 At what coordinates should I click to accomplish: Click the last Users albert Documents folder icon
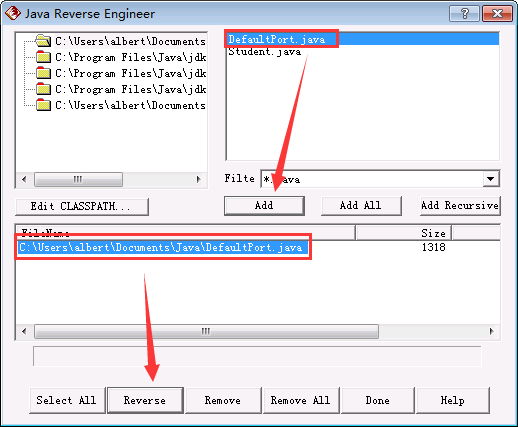tap(43, 105)
